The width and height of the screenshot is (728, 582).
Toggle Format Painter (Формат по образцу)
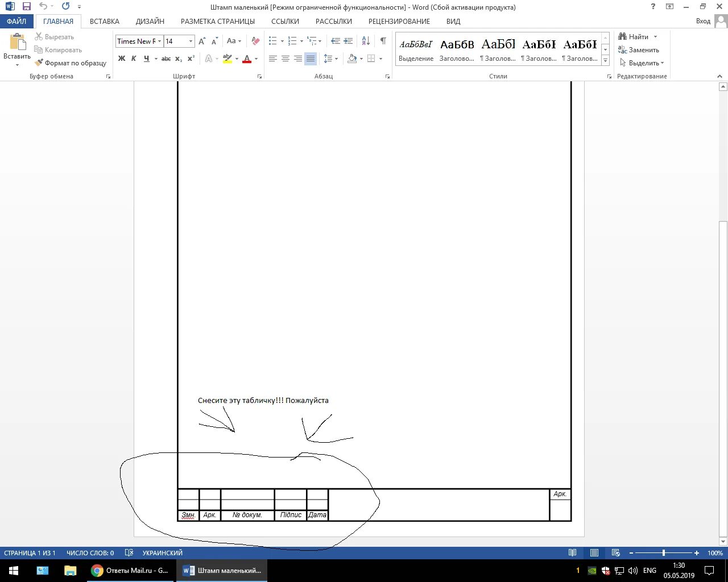[x=71, y=63]
